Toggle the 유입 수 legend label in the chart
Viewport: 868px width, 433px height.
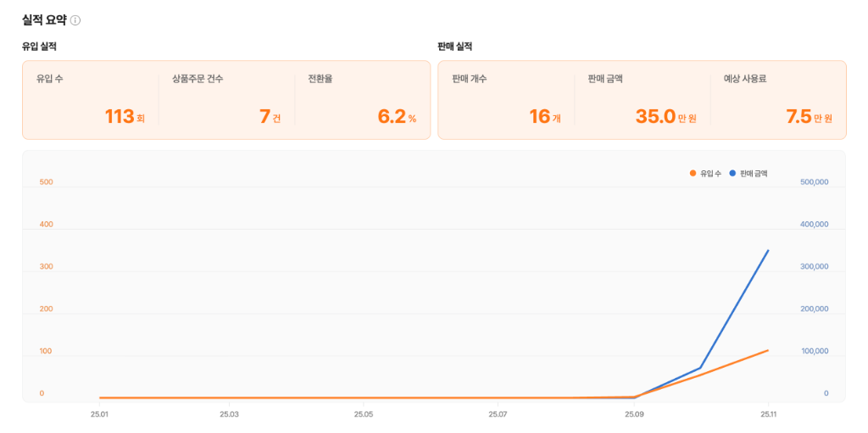point(710,173)
